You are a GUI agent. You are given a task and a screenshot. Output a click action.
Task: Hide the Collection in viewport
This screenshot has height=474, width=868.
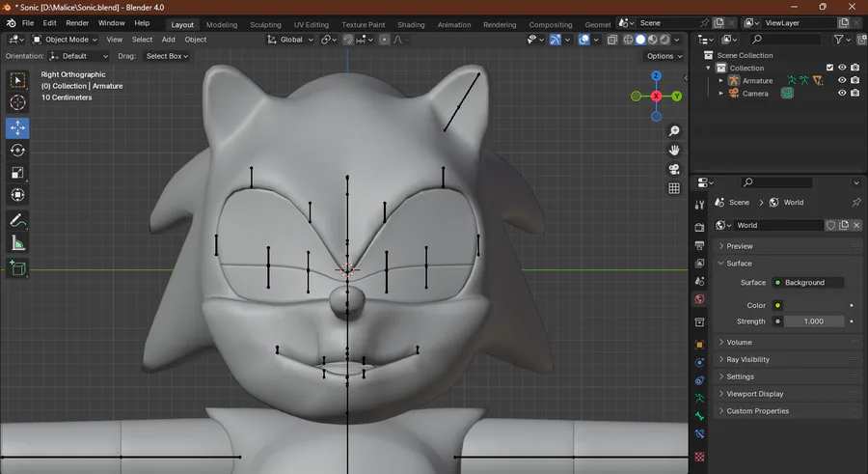842,68
